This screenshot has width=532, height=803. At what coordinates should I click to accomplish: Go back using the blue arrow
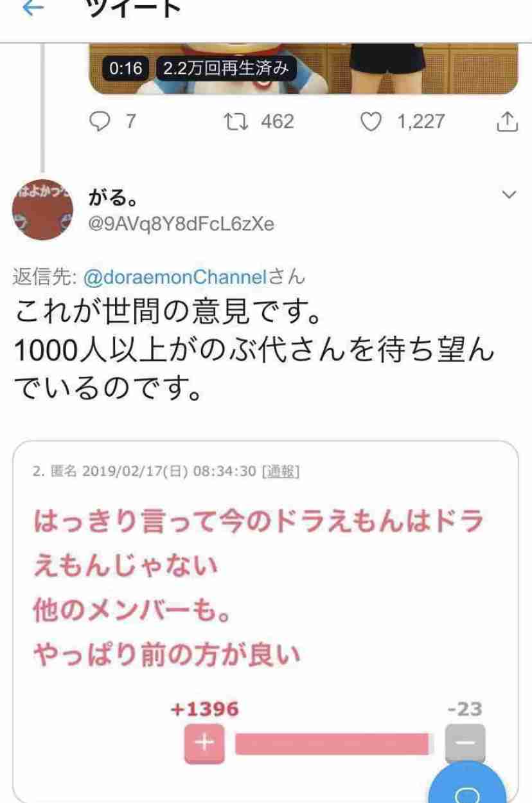click(x=33, y=7)
